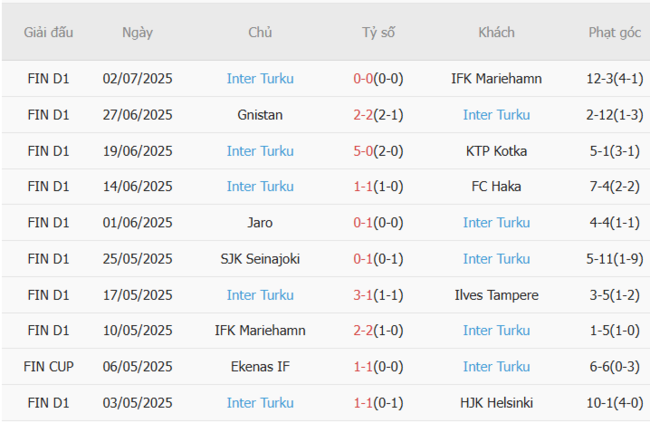Click Inter Turku in the 02/07/2025 row
The width and height of the screenshot is (650, 423).
pyautogui.click(x=260, y=79)
